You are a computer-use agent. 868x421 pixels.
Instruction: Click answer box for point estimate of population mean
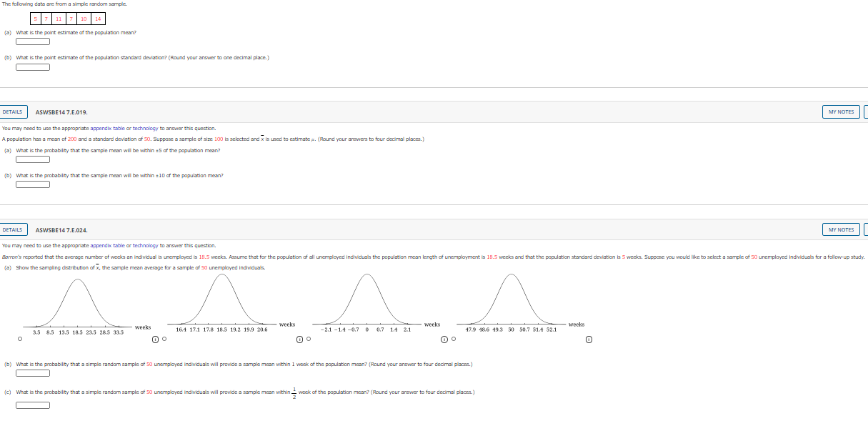click(x=33, y=41)
